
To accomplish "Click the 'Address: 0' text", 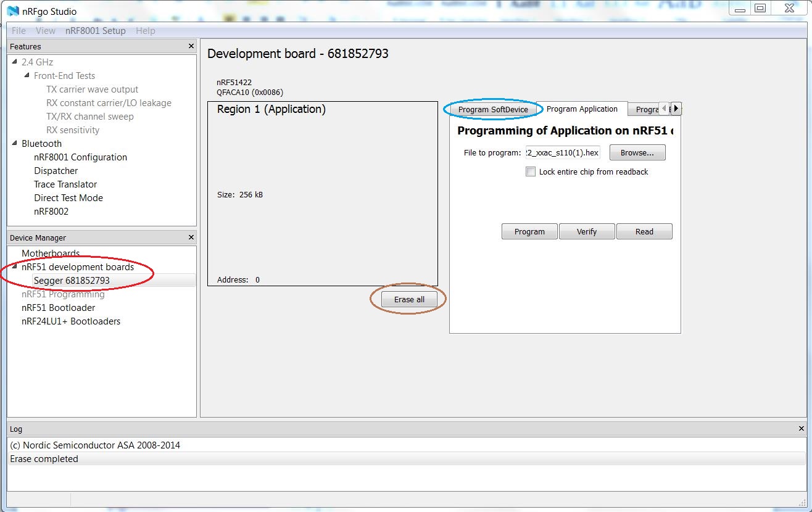I will (239, 280).
